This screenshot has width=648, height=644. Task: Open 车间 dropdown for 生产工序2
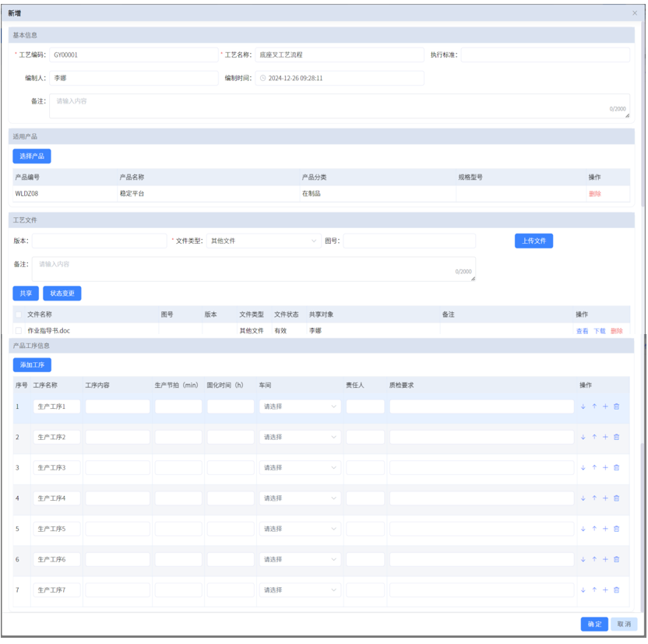coord(300,437)
